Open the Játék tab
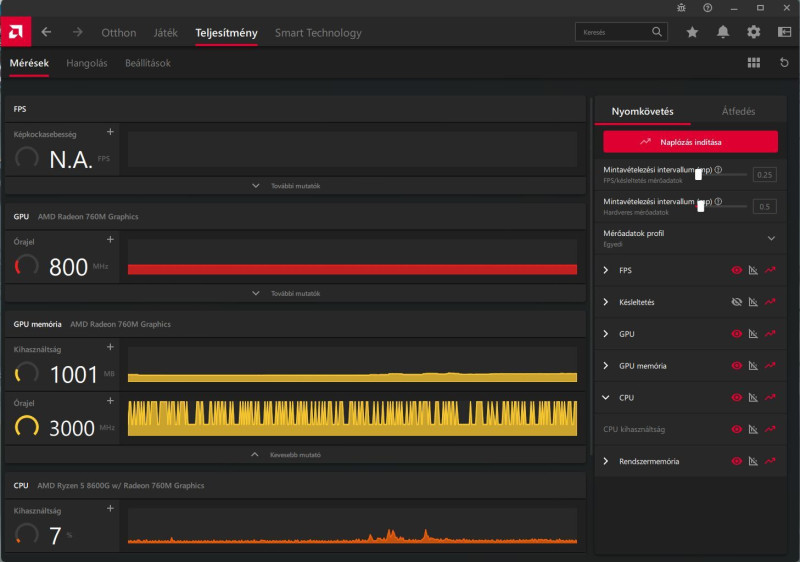This screenshot has height=562, width=800. (165, 33)
